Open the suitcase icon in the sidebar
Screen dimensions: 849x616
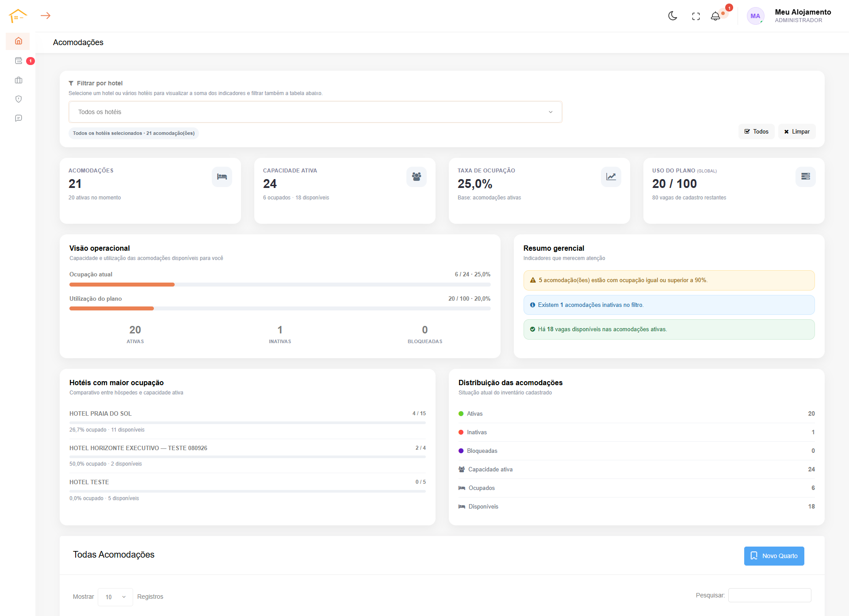(x=19, y=80)
